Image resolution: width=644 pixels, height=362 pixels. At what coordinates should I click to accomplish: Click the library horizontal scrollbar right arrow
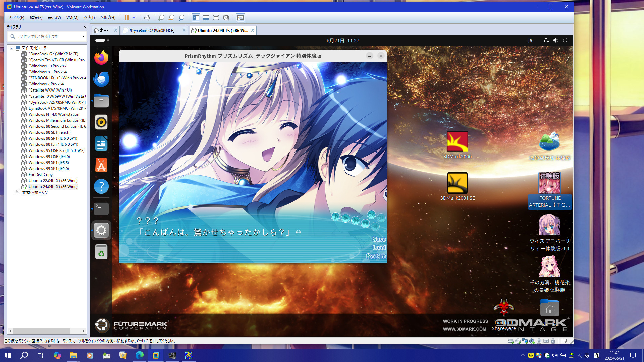(x=84, y=331)
